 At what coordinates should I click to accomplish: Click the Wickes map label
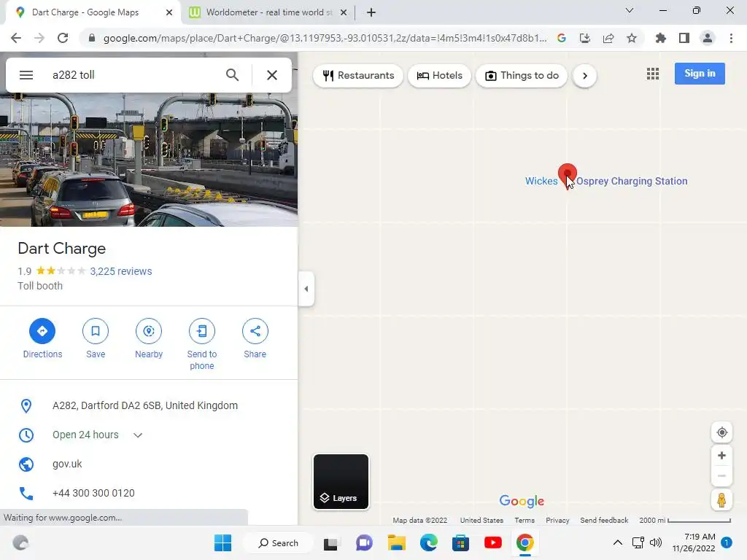(x=541, y=181)
